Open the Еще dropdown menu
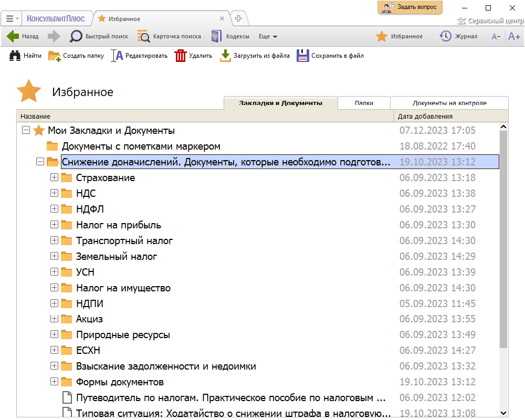525x420 pixels. pyautogui.click(x=268, y=36)
